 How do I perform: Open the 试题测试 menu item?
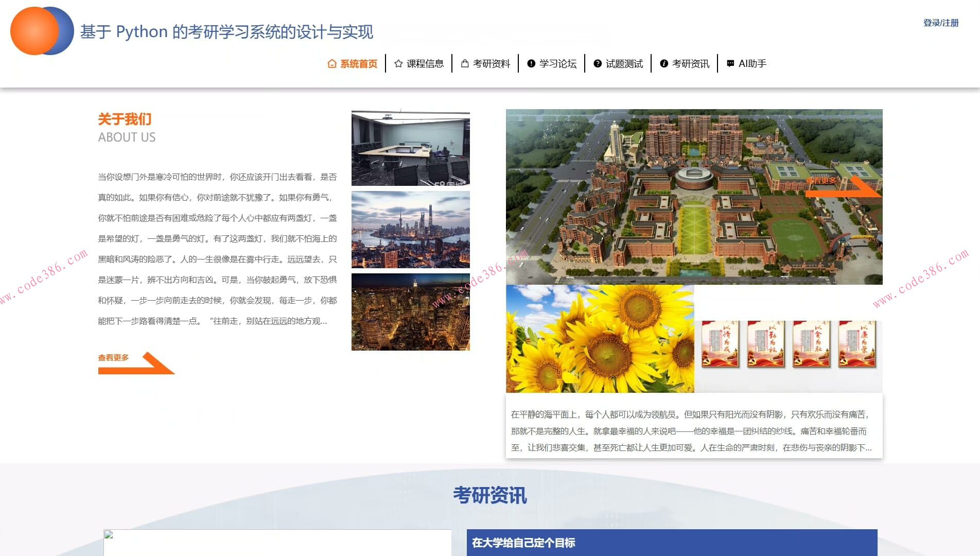point(618,64)
